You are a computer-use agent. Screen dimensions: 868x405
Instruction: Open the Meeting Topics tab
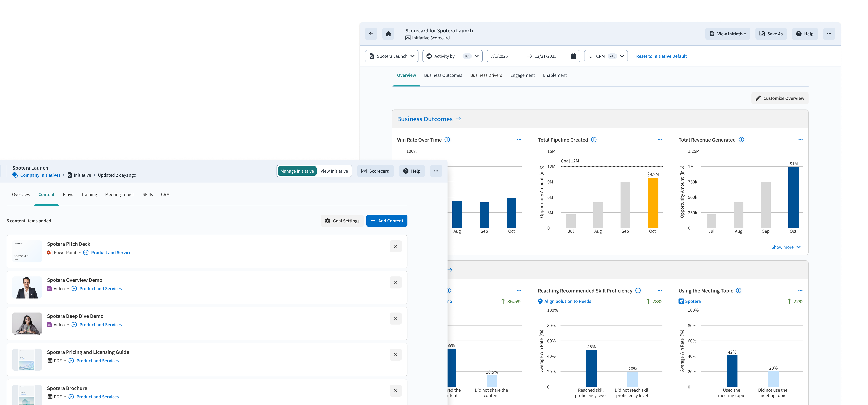click(x=120, y=194)
